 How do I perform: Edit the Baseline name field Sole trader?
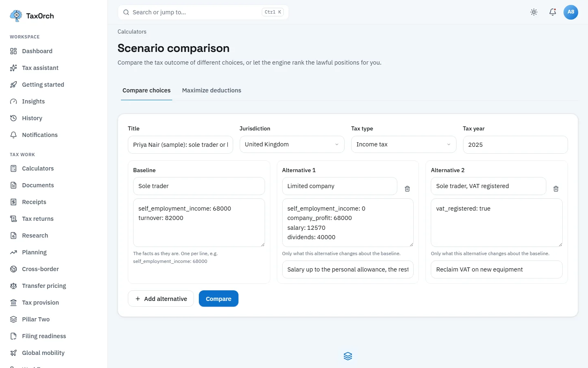(199, 186)
